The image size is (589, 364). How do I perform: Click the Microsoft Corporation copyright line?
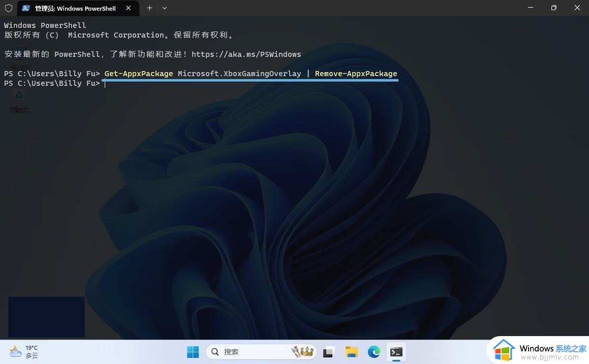pos(118,35)
